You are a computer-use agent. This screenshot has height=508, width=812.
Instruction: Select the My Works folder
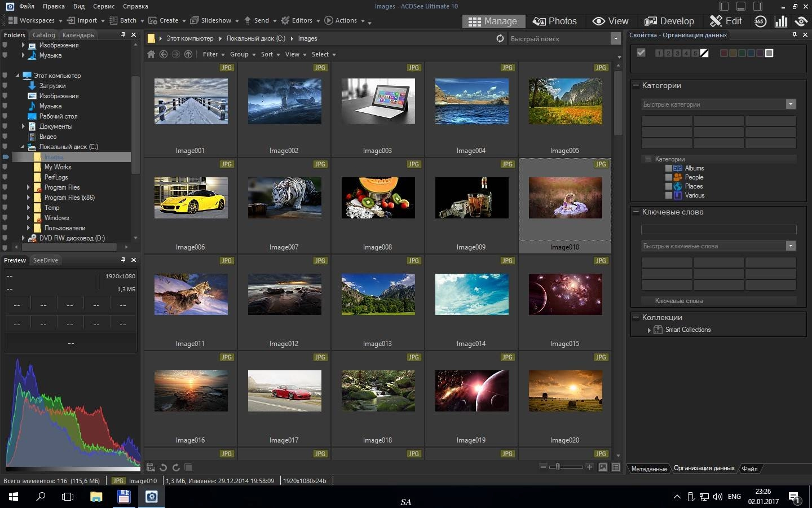(x=58, y=167)
